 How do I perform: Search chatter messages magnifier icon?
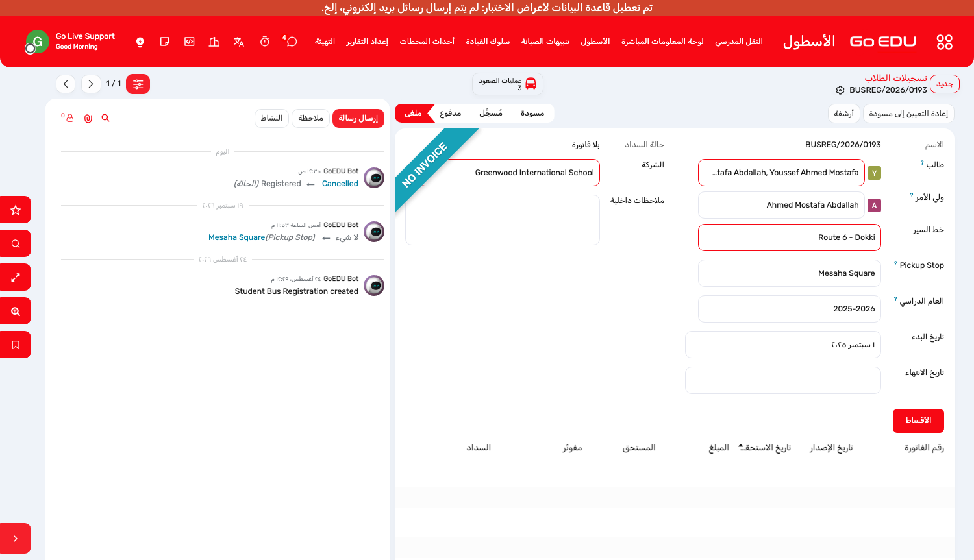coord(106,118)
